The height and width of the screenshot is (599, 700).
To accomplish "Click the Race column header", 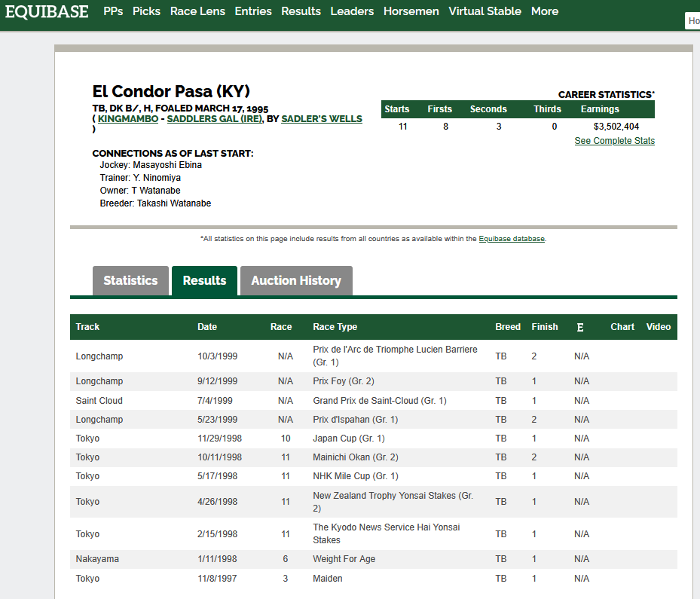I will pos(281,327).
